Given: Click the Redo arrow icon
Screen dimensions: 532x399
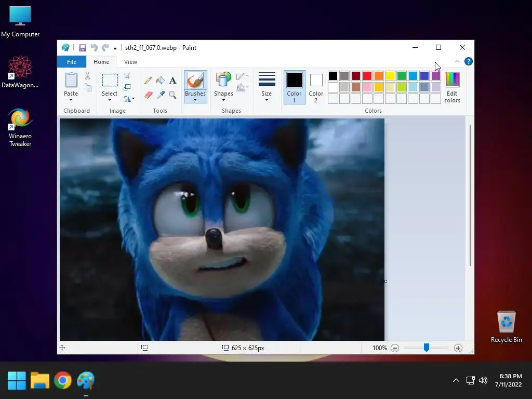Looking at the screenshot, I should pyautogui.click(x=105, y=48).
